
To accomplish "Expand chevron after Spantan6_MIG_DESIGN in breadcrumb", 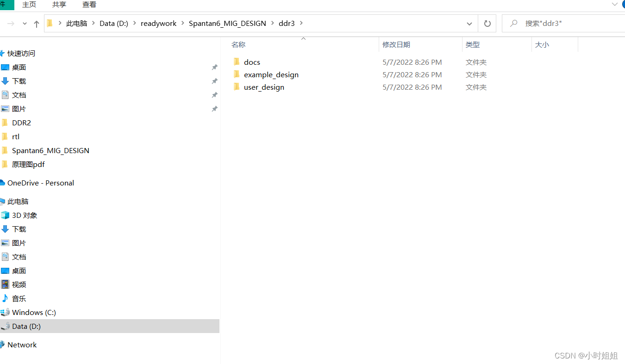I will (272, 23).
